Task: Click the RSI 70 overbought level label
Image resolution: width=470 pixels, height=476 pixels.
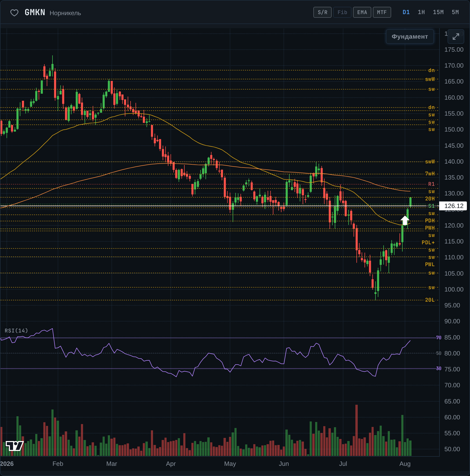Action: pyautogui.click(x=439, y=338)
